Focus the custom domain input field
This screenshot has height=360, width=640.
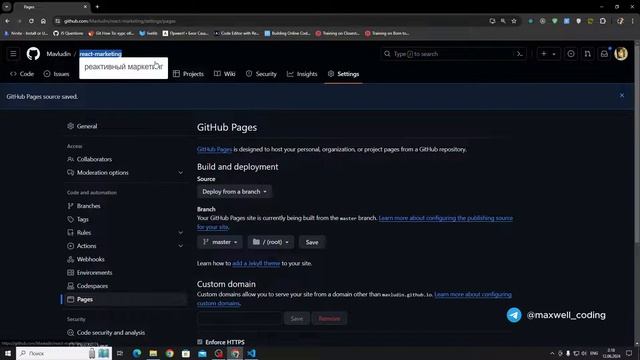240,318
